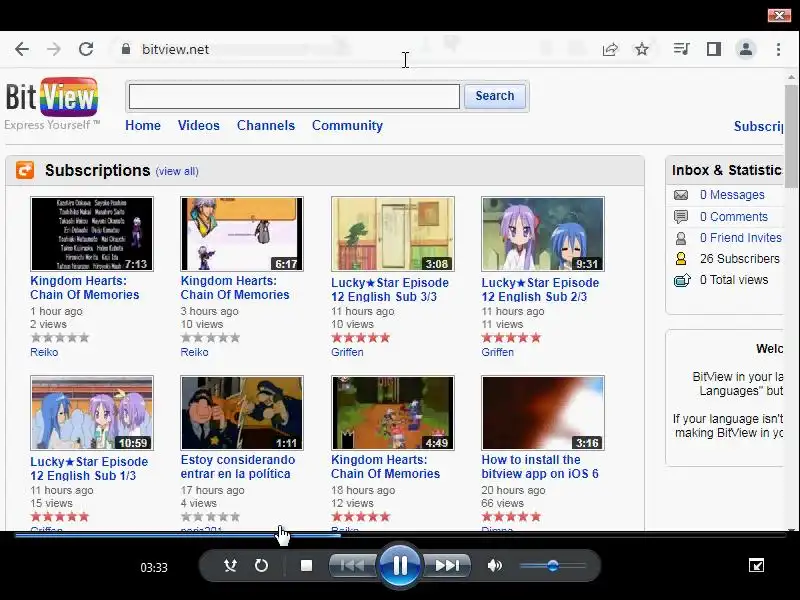The image size is (800, 600).
Task: Open the 9:31 Lucky Star thumbnail
Action: tap(543, 234)
